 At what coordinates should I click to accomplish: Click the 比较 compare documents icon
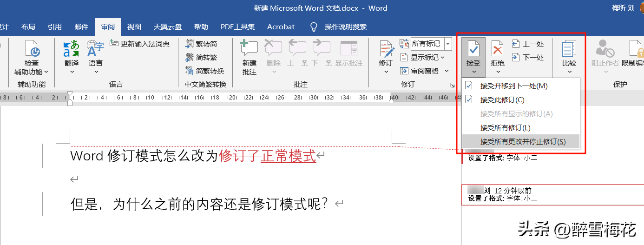[x=569, y=48]
